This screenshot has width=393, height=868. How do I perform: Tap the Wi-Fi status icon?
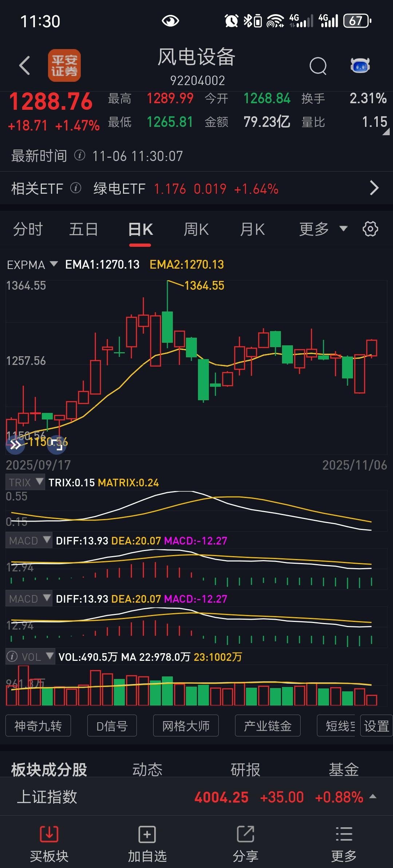click(275, 21)
